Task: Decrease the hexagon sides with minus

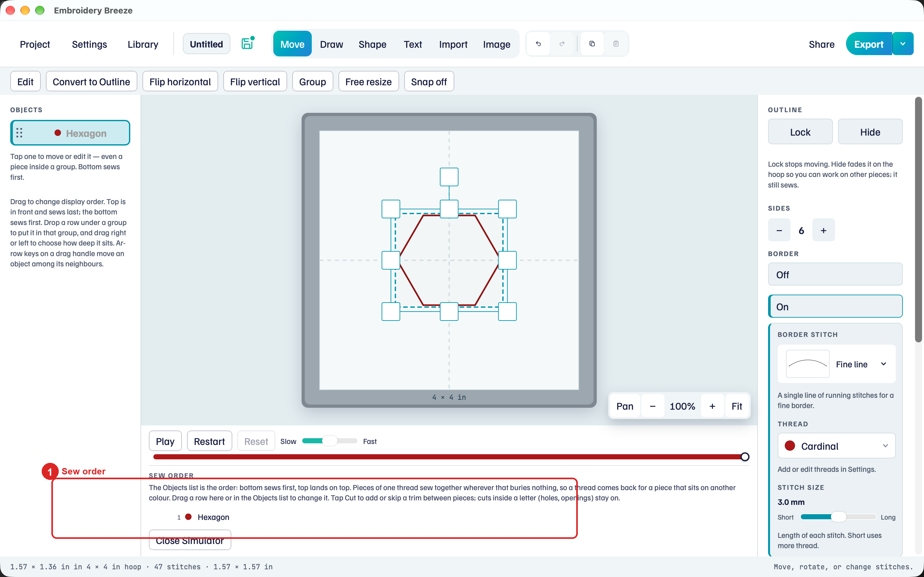Action: [779, 230]
